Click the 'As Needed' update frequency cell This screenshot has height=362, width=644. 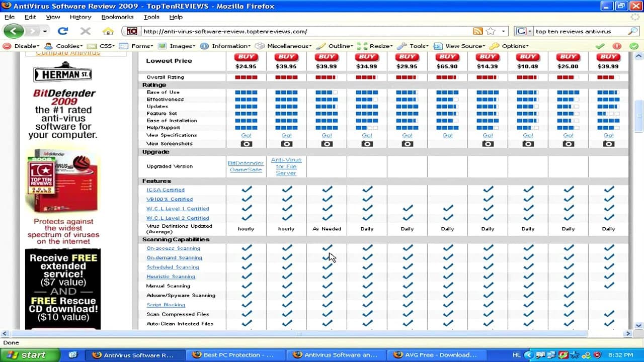pyautogui.click(x=327, y=229)
